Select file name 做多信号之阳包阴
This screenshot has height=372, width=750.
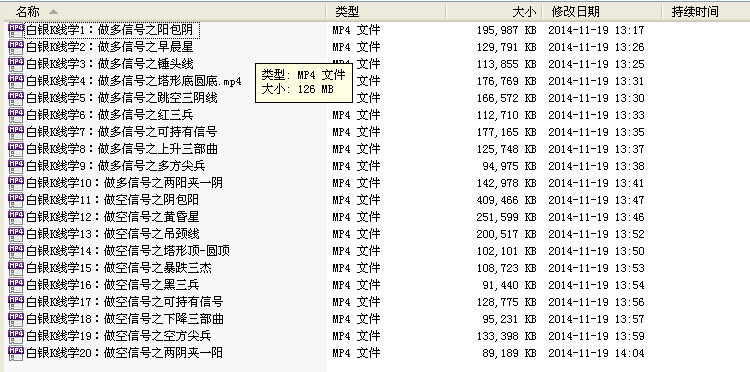tap(145, 30)
